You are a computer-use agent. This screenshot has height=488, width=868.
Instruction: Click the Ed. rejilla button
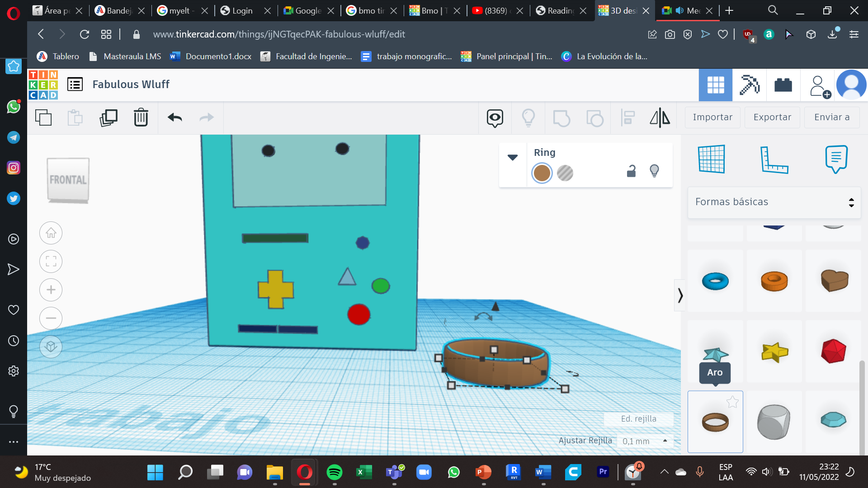tap(638, 419)
